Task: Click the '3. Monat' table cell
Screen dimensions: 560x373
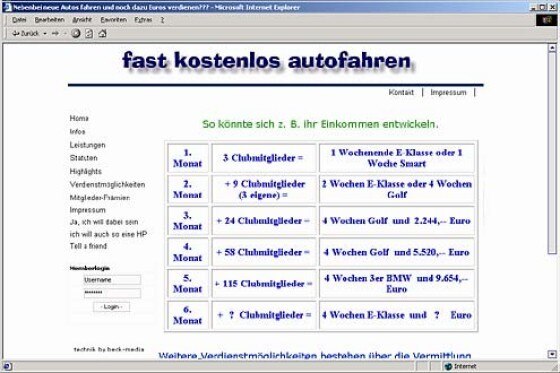Action: 188,221
